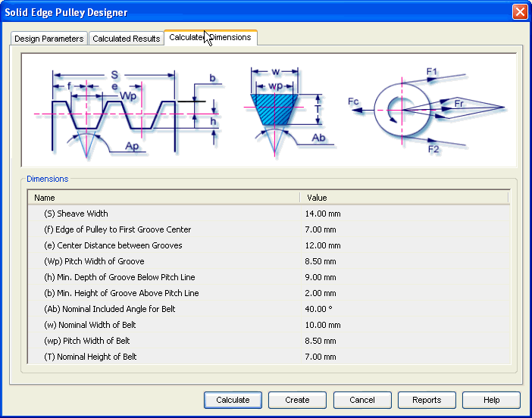Close the Pulley Designer dialog
This screenshot has height=418, width=532.
[x=520, y=12]
